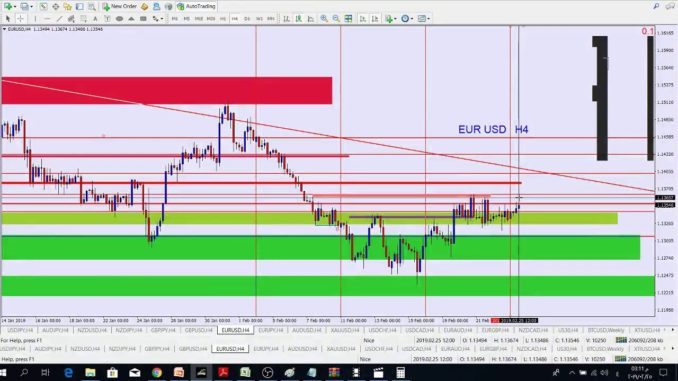Expand the New Chart dropdown arrow
678x381 pixels.
(14, 6)
